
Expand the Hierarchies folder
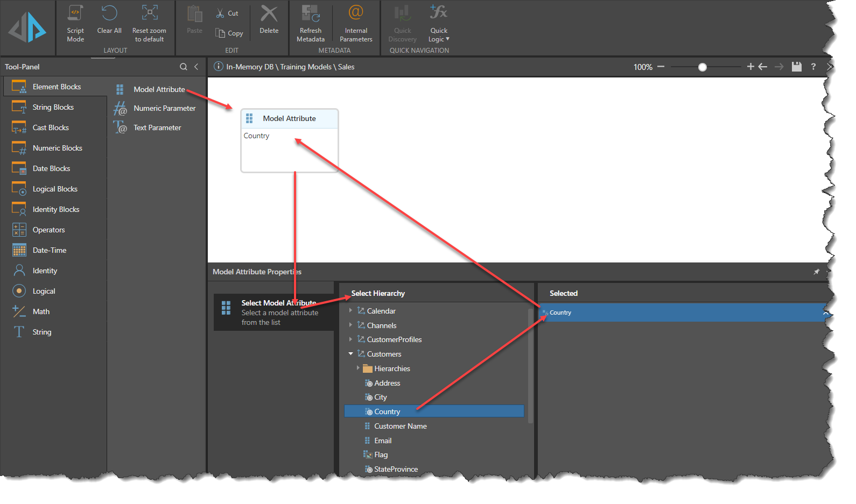click(x=358, y=368)
